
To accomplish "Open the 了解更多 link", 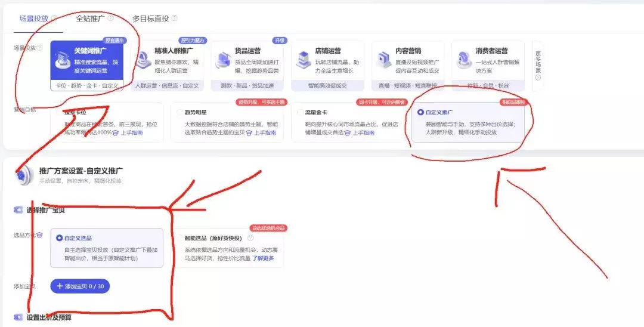I will pyautogui.click(x=263, y=258).
